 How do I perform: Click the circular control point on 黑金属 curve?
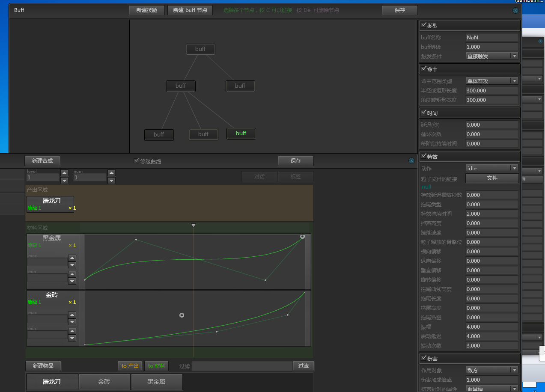coord(302,236)
